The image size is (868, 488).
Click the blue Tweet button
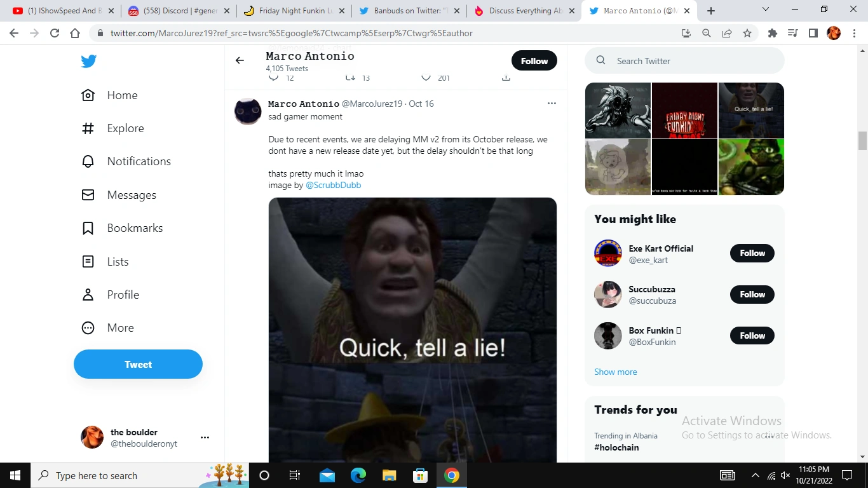(x=138, y=364)
